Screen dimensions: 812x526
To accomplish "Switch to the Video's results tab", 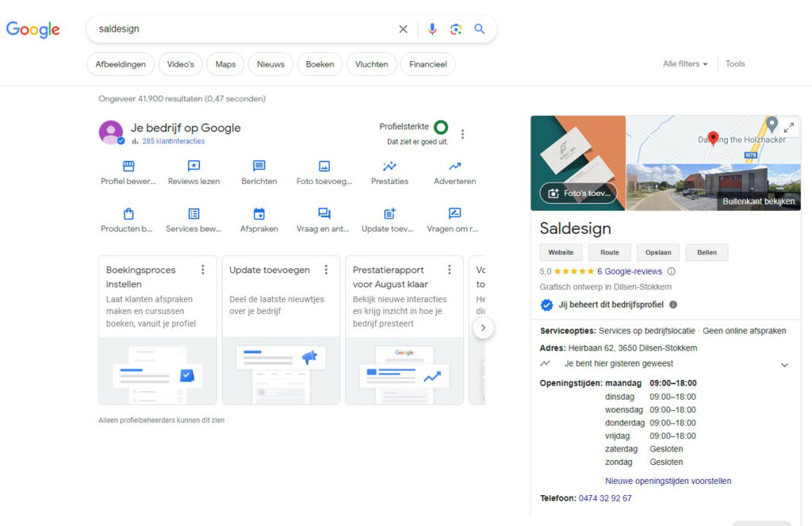I will tap(180, 64).
